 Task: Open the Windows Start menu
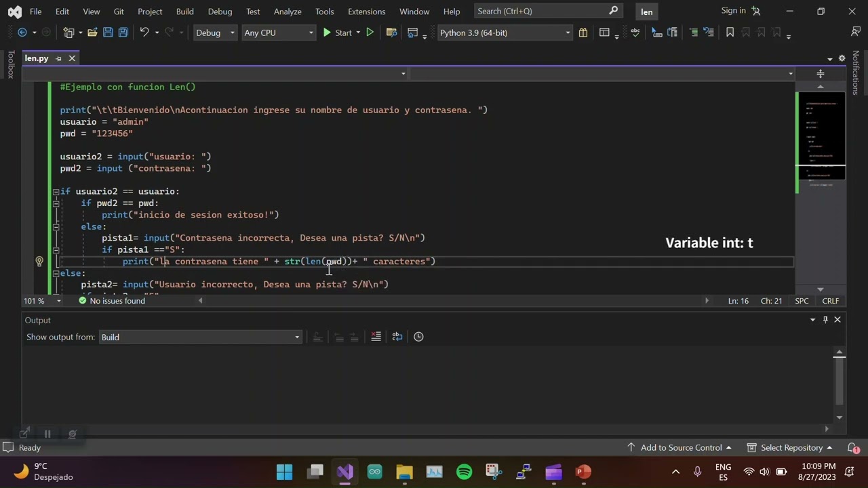tap(285, 472)
